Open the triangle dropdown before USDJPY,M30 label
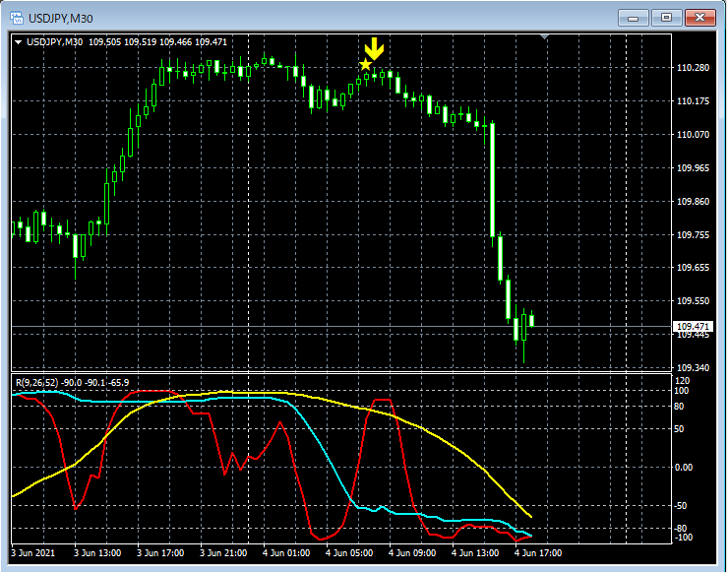Image resolution: width=728 pixels, height=572 pixels. [18, 42]
